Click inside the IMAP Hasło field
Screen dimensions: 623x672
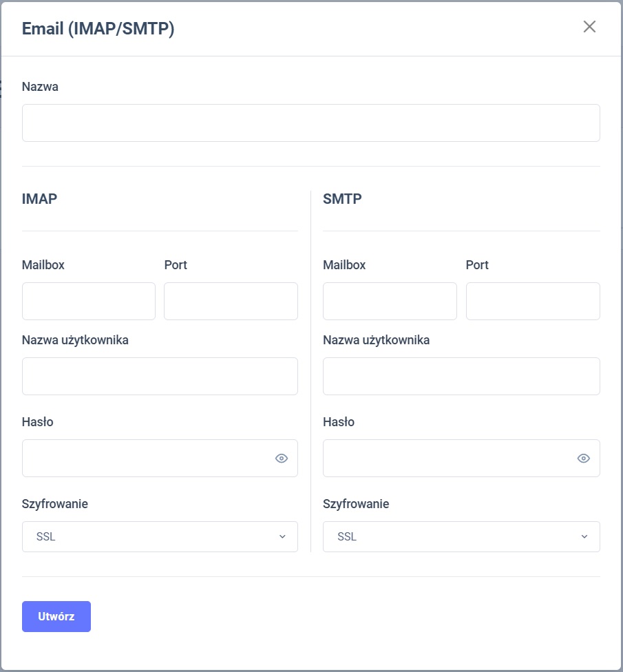point(146,459)
